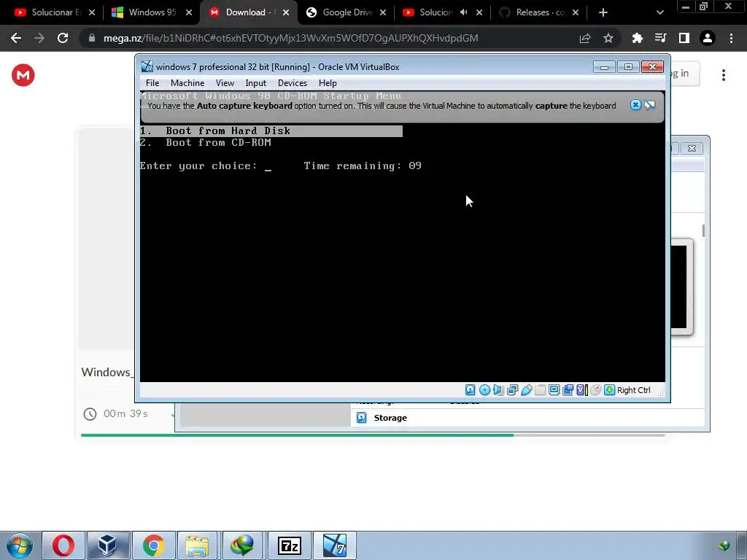Click the MEGA logo

click(x=23, y=75)
